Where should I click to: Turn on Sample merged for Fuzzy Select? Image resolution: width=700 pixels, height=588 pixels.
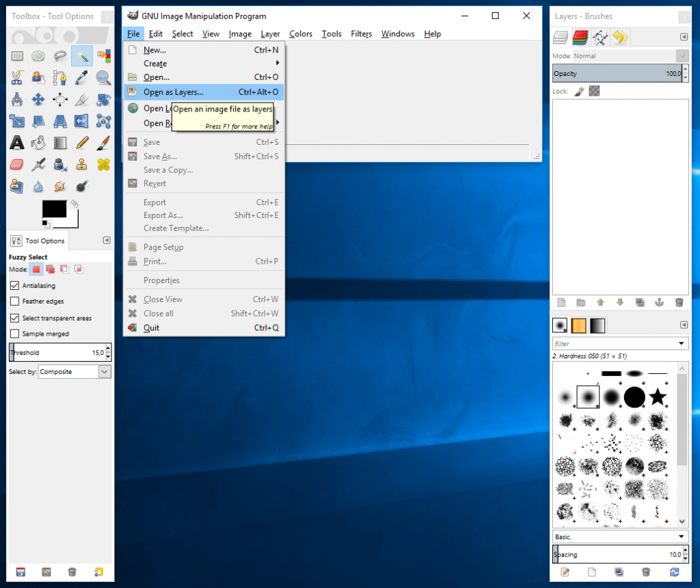[x=14, y=333]
